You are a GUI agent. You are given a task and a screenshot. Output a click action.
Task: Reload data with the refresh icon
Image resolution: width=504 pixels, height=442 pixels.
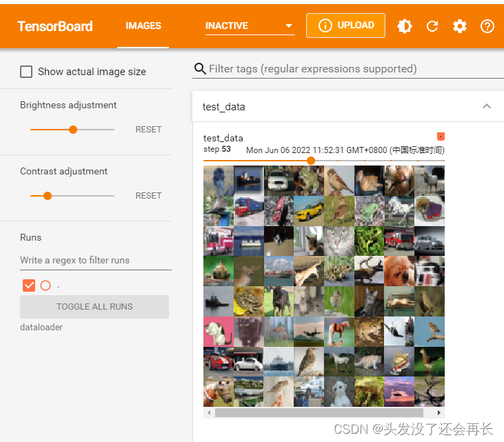432,26
